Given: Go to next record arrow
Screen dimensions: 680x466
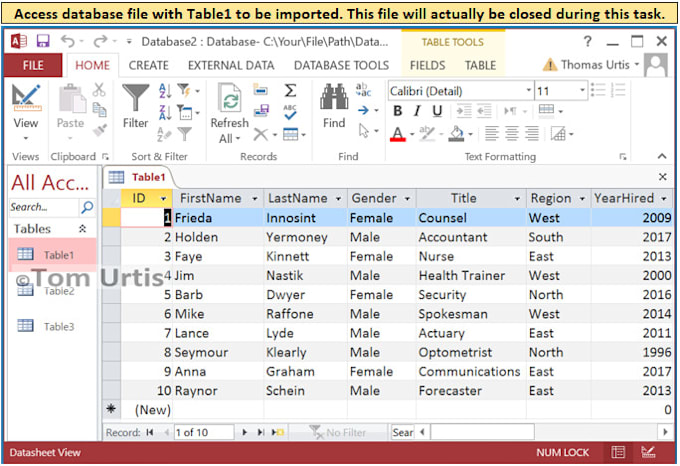Looking at the screenshot, I should tap(245, 432).
